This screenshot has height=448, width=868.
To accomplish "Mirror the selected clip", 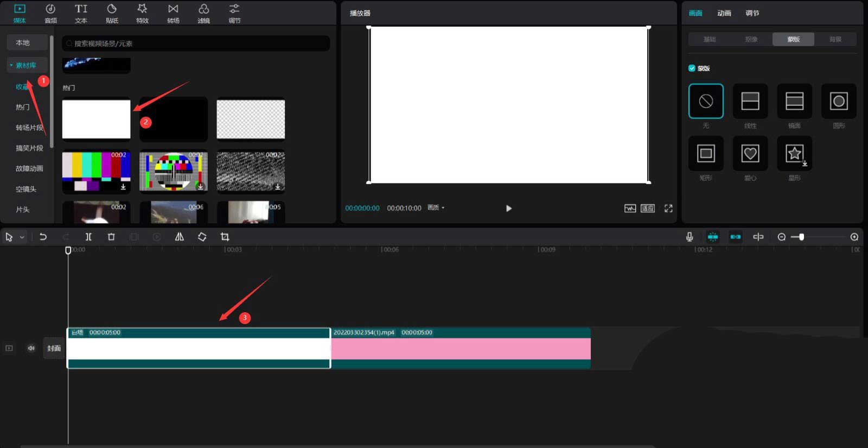I will (179, 237).
